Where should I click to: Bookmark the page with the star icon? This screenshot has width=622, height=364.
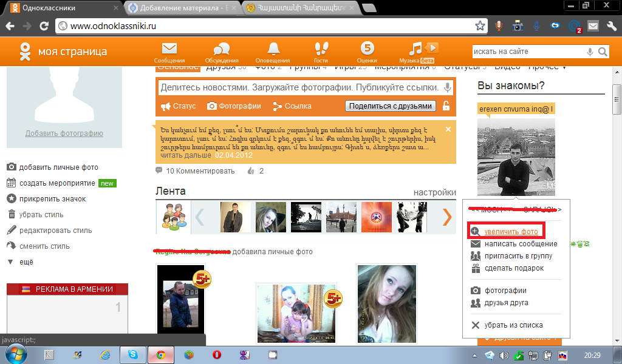tap(480, 26)
